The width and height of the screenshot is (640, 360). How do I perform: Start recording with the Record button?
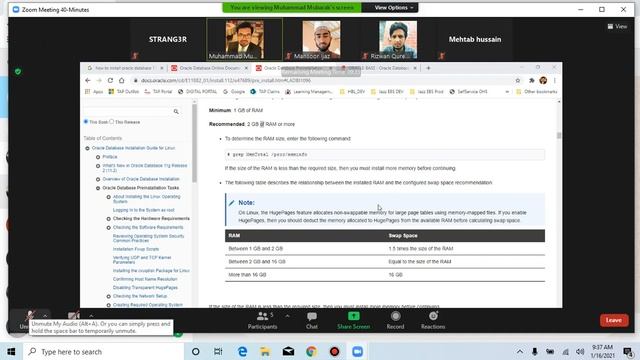point(395,320)
